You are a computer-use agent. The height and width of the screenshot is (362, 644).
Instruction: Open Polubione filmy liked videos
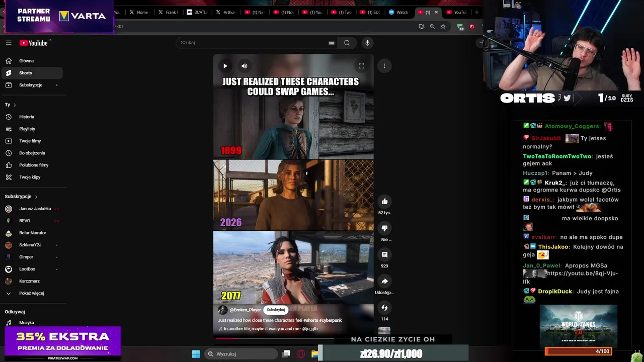(31, 165)
